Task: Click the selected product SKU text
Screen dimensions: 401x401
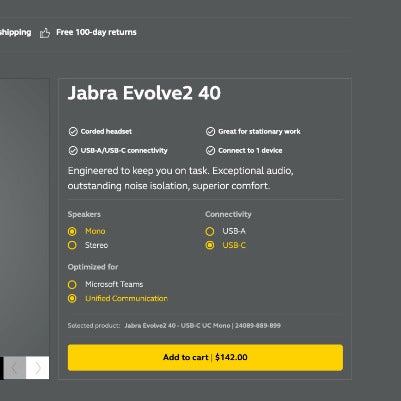Action: click(x=202, y=325)
